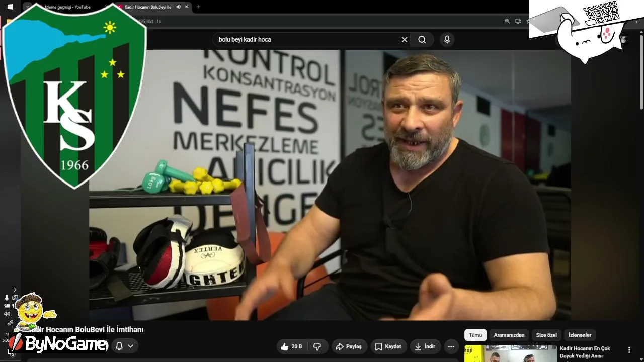Screen dimensions: 644x362
Task: Toggle the microphone icon in left overlay
Action: tap(7, 298)
